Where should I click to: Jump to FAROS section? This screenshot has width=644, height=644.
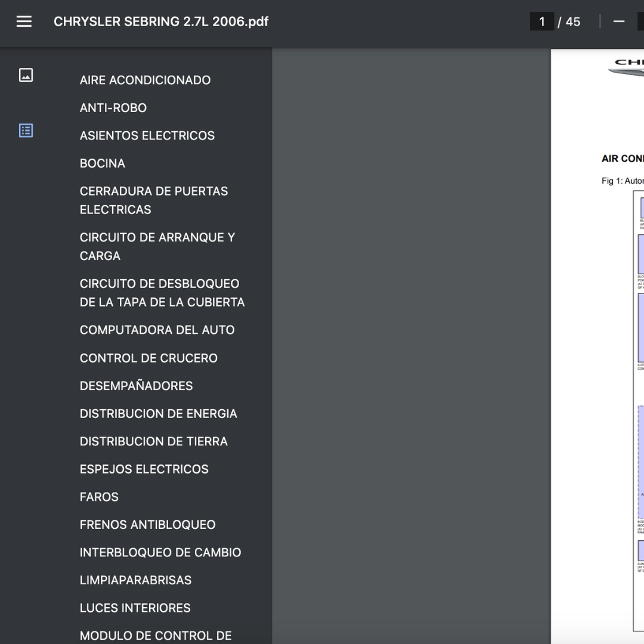pyautogui.click(x=99, y=497)
